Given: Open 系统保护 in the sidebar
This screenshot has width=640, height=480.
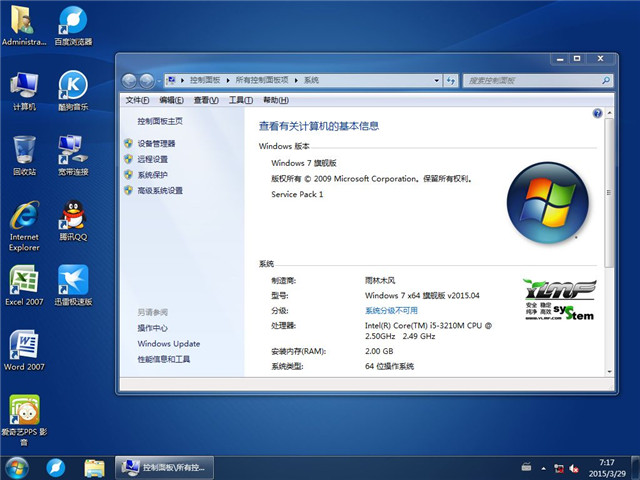Looking at the screenshot, I should click(153, 175).
